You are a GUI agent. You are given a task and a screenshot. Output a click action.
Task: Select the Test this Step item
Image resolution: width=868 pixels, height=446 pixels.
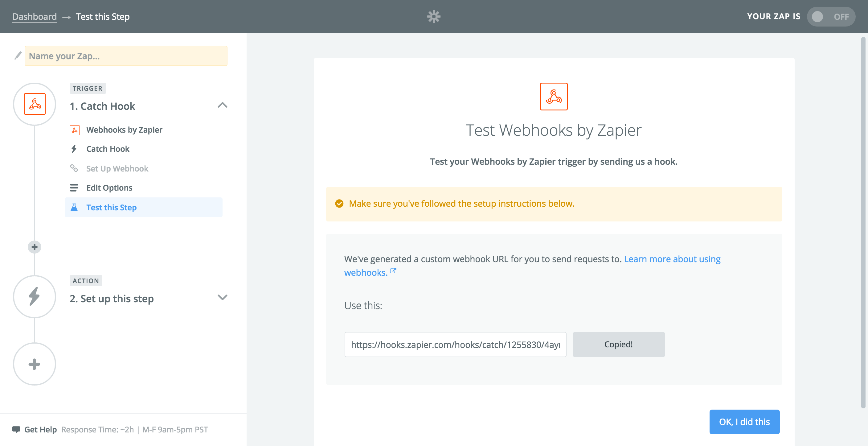click(x=144, y=207)
